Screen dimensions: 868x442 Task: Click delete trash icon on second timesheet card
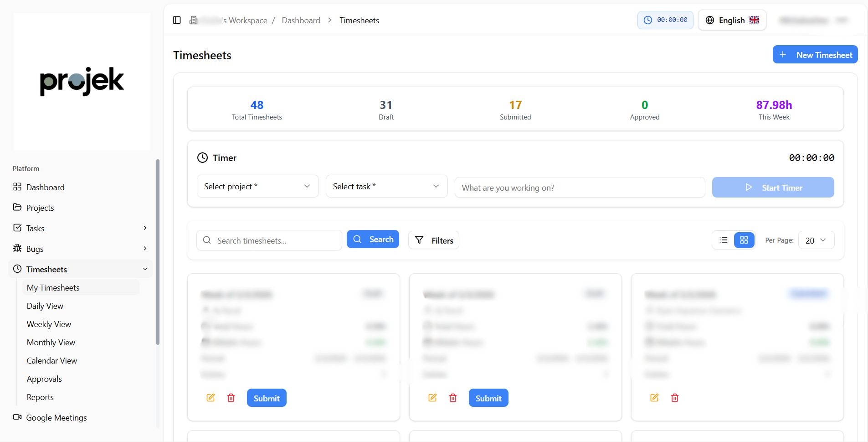coord(453,398)
